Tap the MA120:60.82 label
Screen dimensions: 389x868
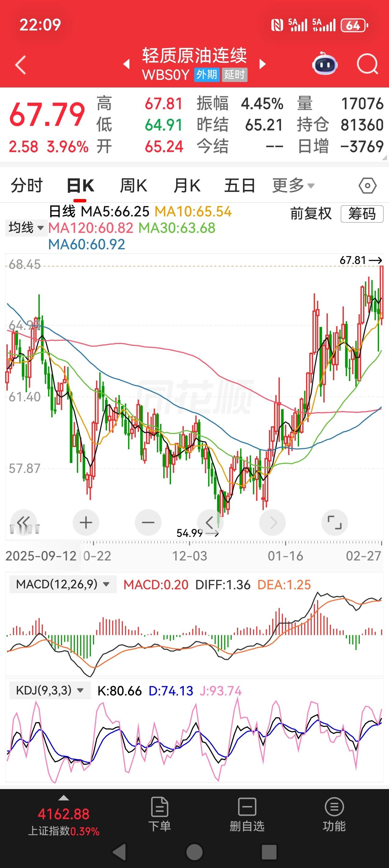tap(91, 228)
